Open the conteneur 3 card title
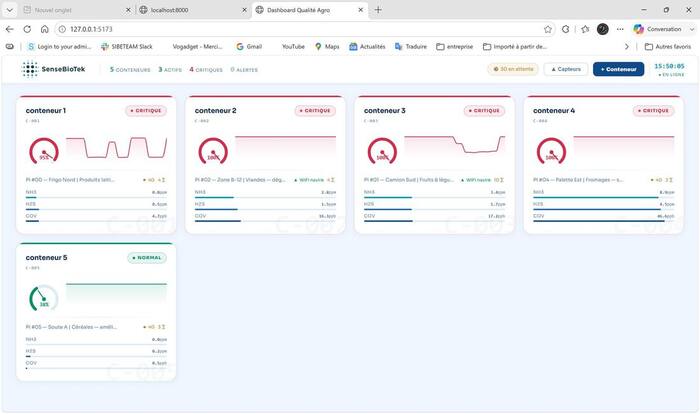The image size is (700, 414). pos(384,110)
